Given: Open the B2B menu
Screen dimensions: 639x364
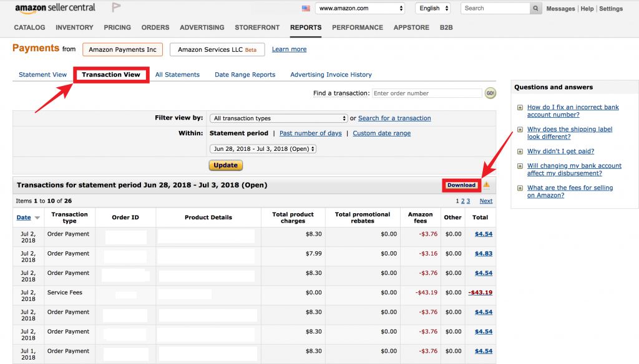Looking at the screenshot, I should coord(446,27).
